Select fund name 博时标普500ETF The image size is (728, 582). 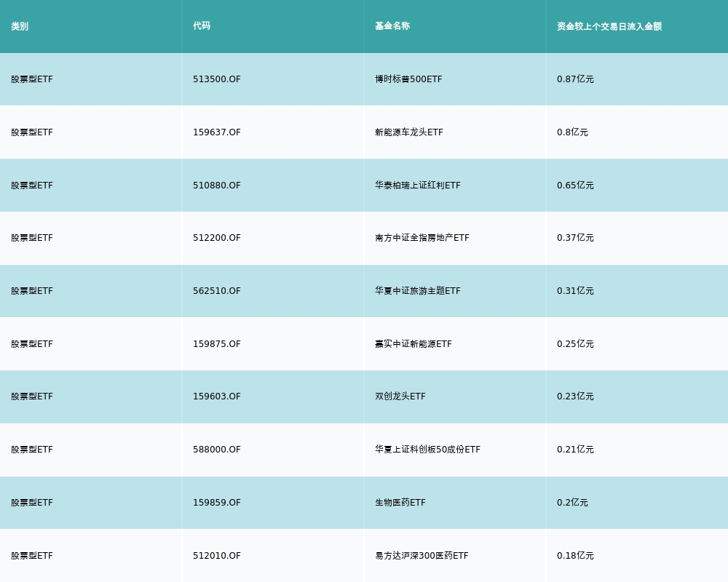pyautogui.click(x=408, y=79)
